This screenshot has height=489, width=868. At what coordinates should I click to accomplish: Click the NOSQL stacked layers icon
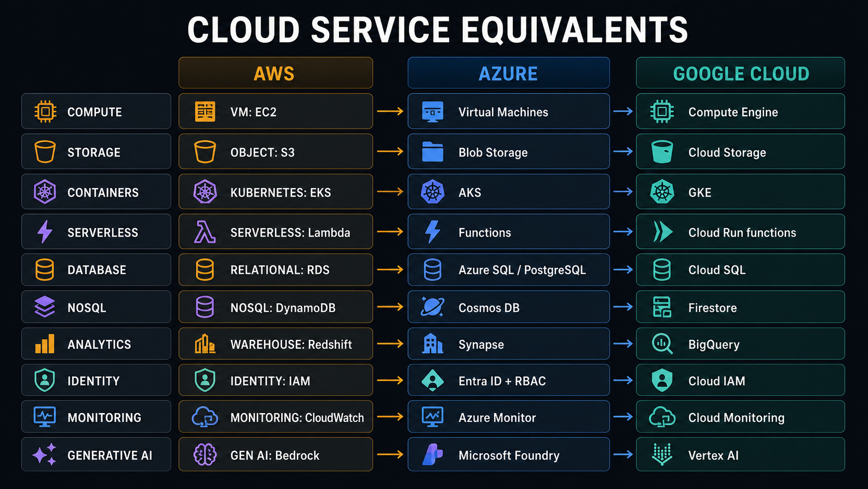point(45,307)
